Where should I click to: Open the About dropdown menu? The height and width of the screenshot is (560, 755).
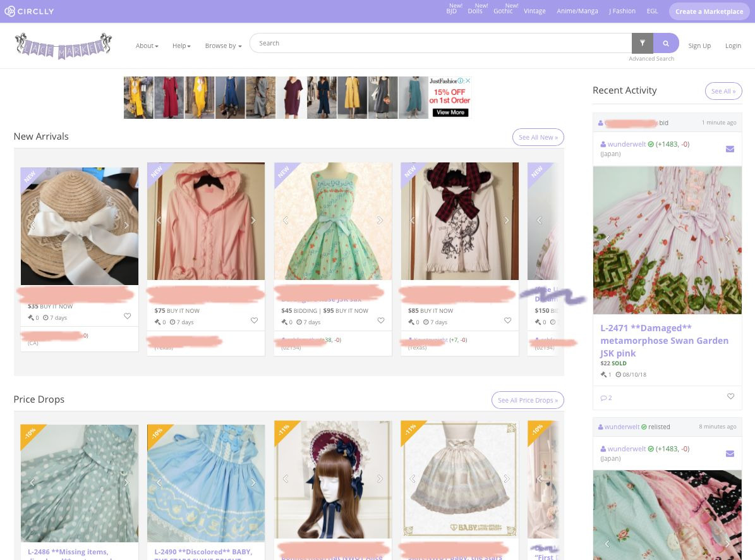point(147,46)
